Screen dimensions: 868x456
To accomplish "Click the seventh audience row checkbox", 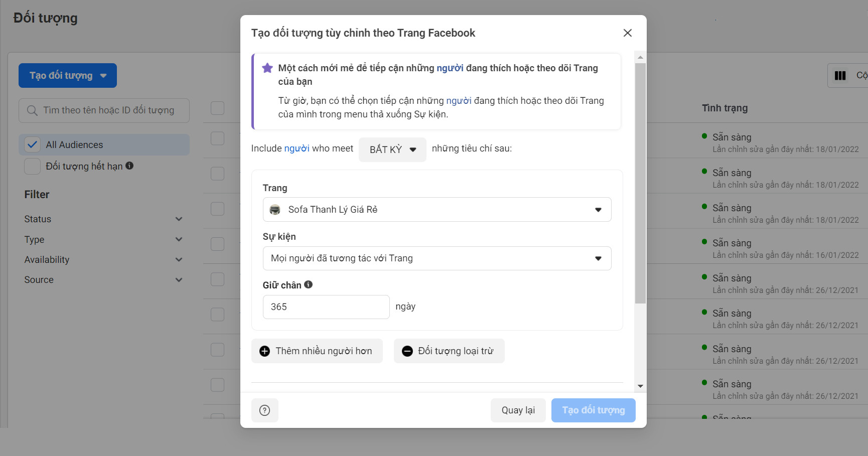I will click(217, 350).
